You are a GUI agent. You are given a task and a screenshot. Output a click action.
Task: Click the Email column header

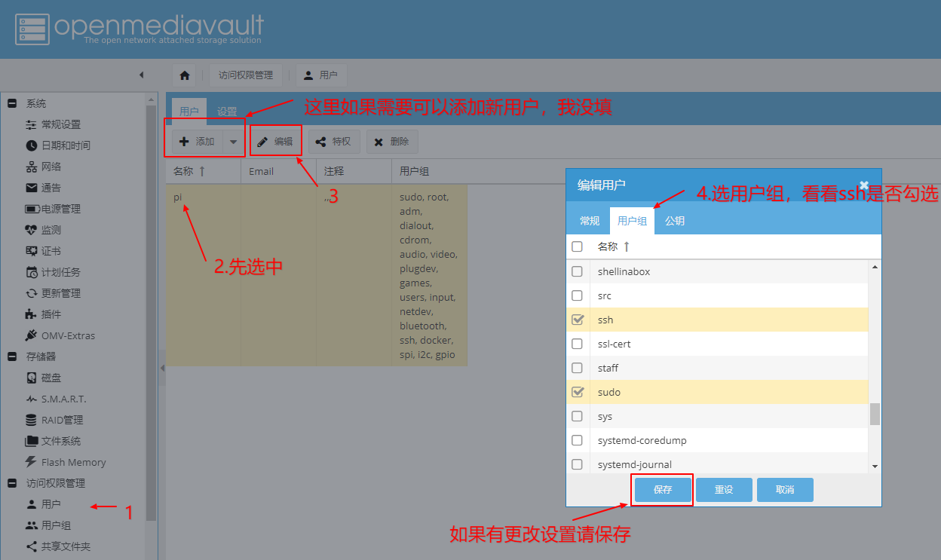(278, 171)
